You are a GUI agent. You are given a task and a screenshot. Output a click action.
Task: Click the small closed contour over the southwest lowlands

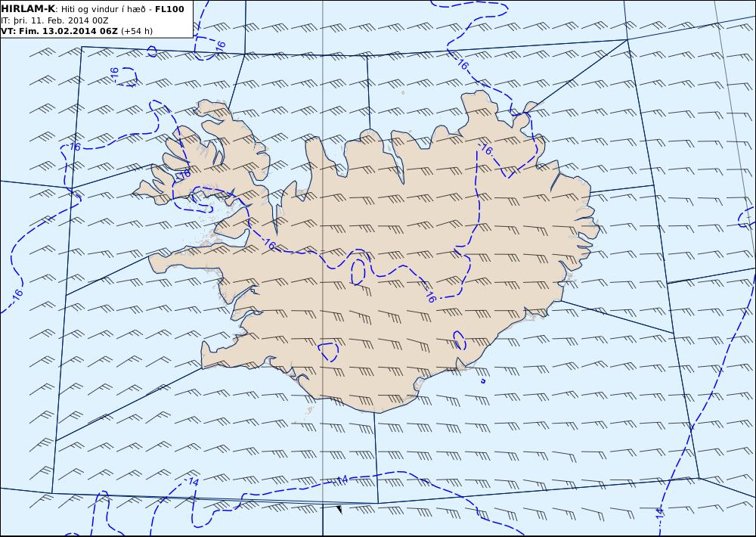[x=329, y=352]
